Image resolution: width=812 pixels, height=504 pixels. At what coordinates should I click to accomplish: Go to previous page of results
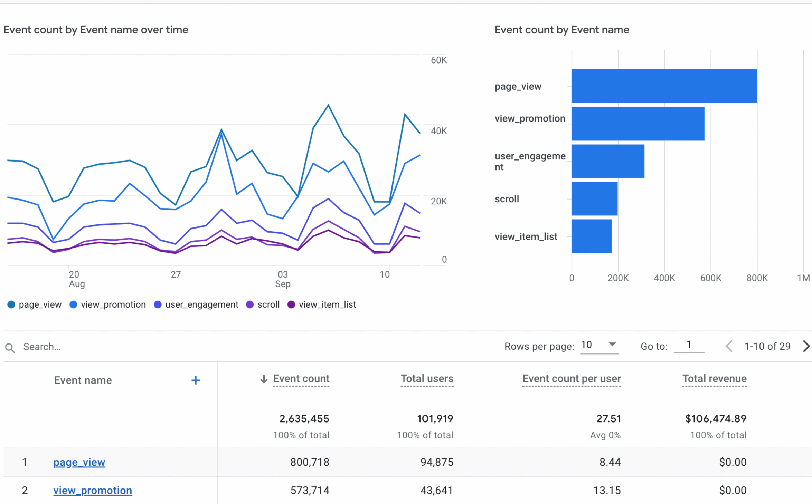[x=729, y=346]
